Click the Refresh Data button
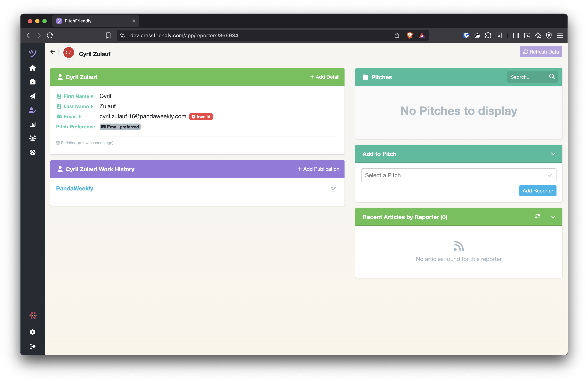 pyautogui.click(x=541, y=52)
